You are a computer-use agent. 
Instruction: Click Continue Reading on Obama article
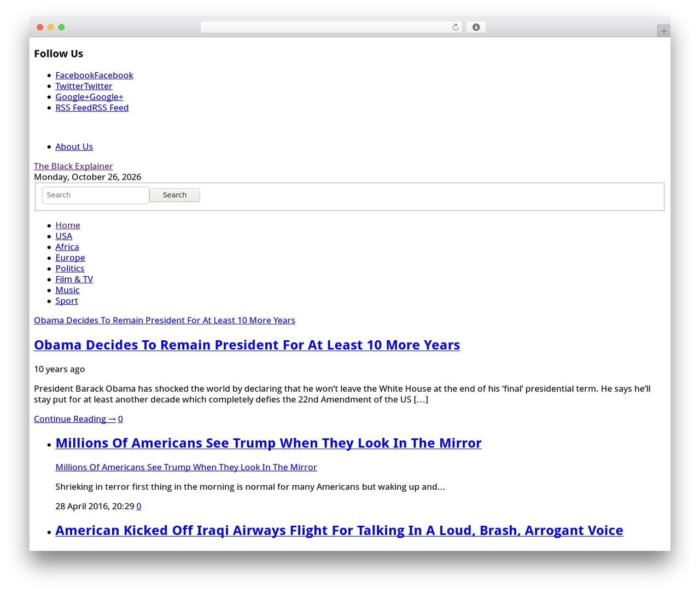coord(75,419)
